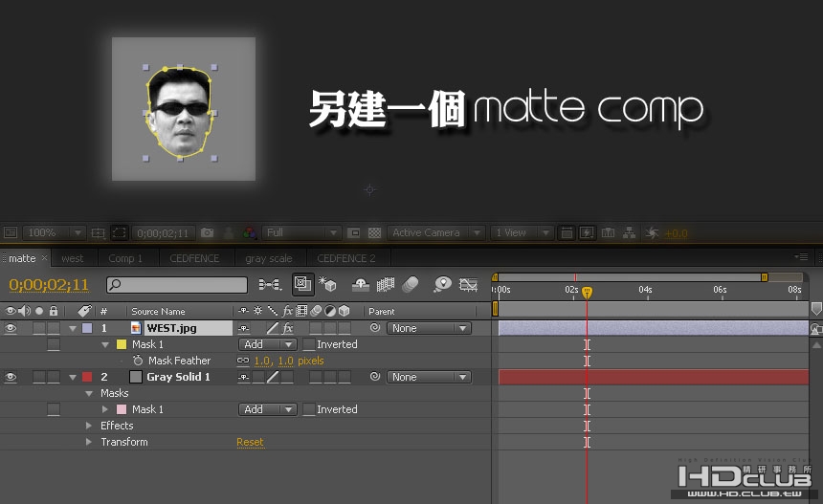Collapse the Gray Solid 1 layer
This screenshot has height=504, width=823.
click(73, 377)
